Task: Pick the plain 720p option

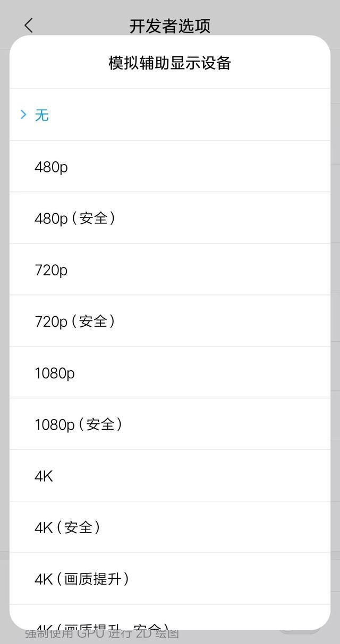Action: [51, 270]
